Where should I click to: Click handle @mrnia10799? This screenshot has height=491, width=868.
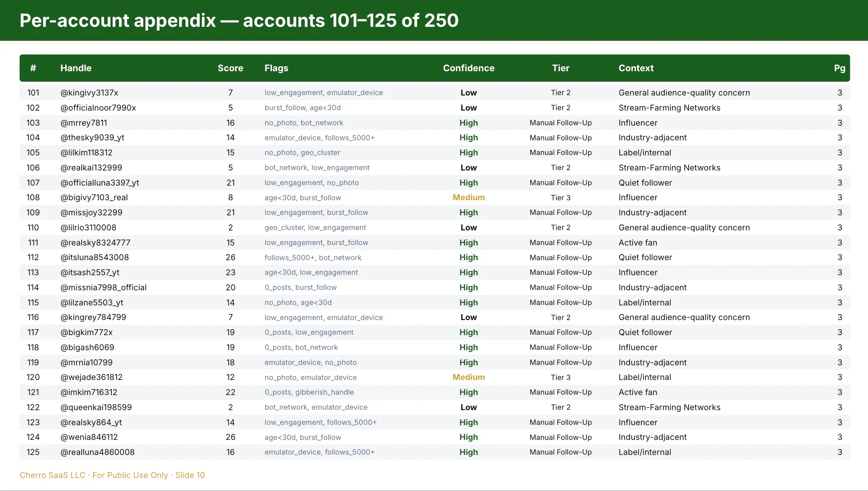[x=86, y=362]
